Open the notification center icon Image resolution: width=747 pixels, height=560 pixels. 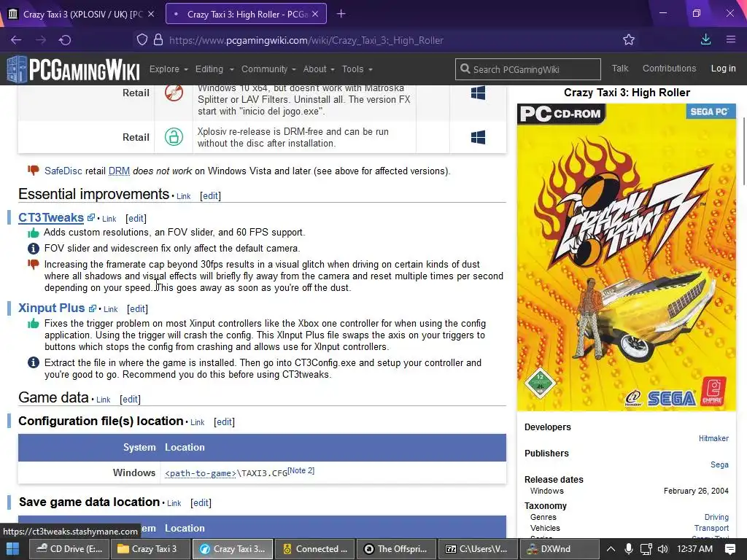[729, 548]
